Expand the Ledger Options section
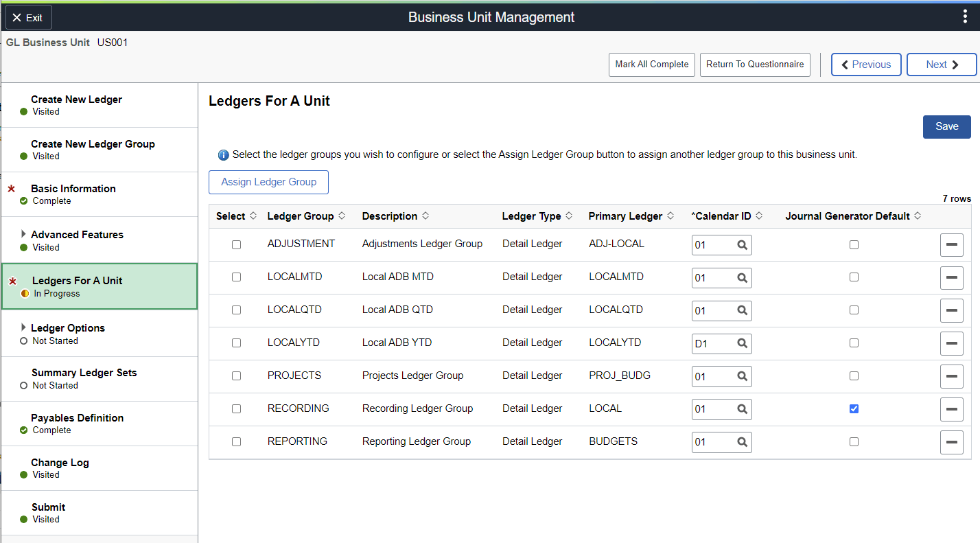 click(x=23, y=327)
